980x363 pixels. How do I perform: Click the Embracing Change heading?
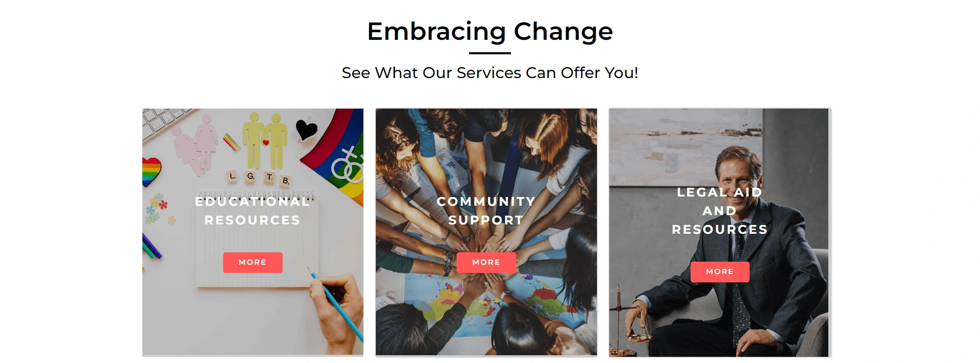[490, 32]
